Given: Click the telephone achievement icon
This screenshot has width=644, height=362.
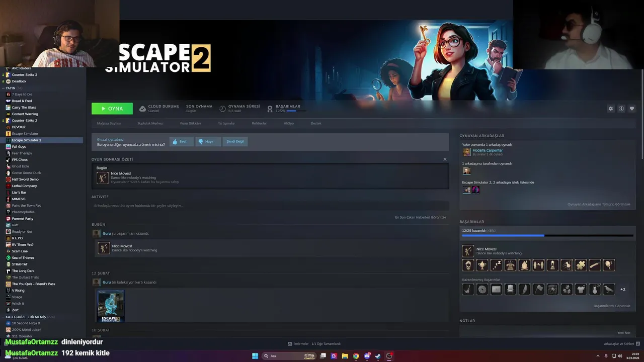Looking at the screenshot, I should click(x=510, y=265).
